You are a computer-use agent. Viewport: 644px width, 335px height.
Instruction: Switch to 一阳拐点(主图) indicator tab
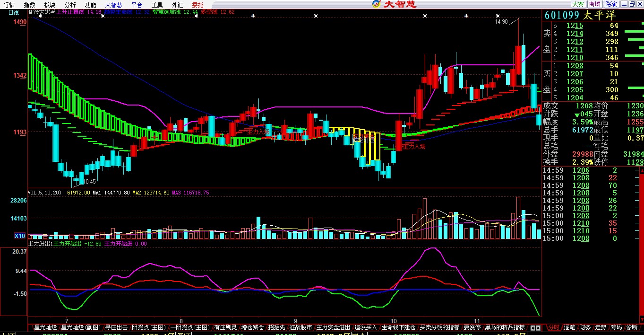190,327
